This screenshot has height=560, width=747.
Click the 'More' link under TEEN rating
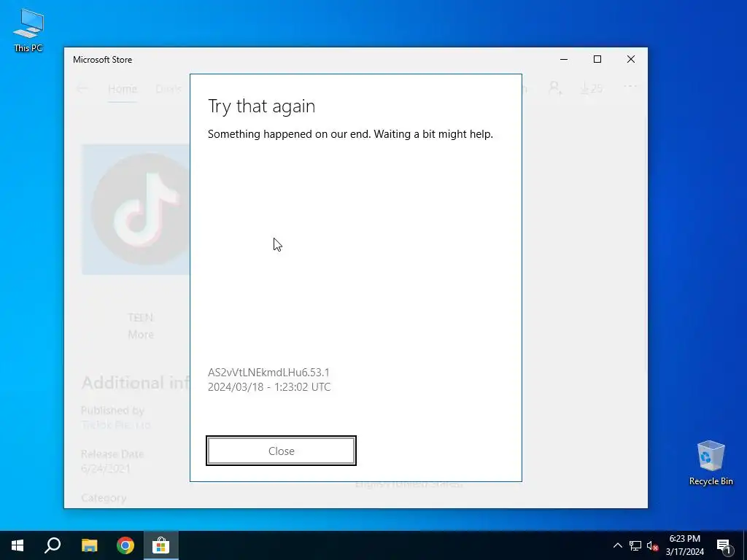click(141, 334)
